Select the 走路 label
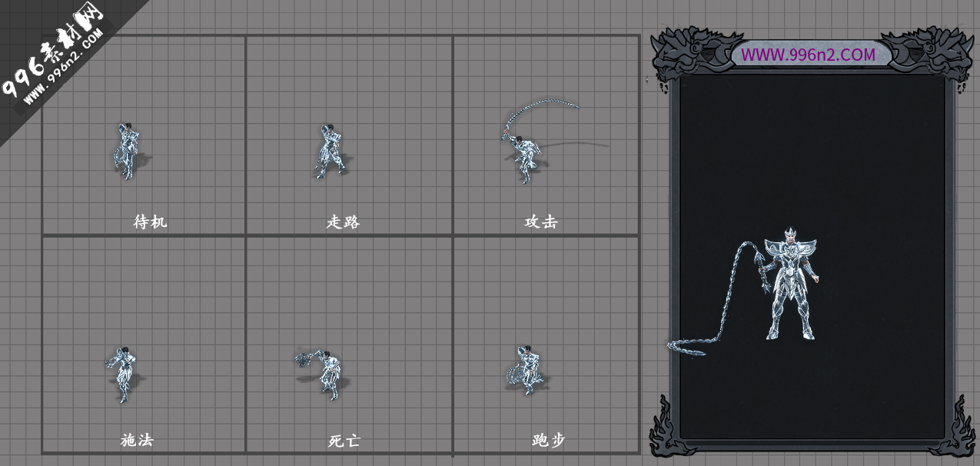The width and height of the screenshot is (980, 466). pos(343,222)
